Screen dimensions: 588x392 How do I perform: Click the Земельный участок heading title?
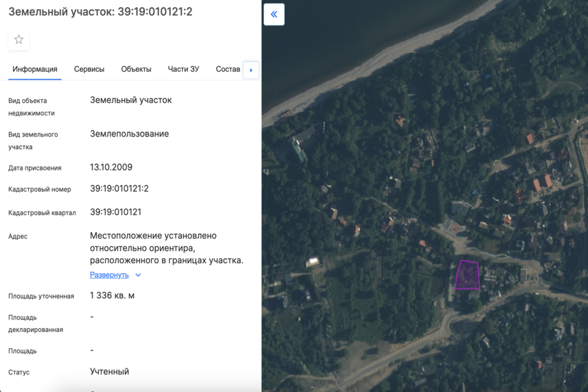coord(100,12)
